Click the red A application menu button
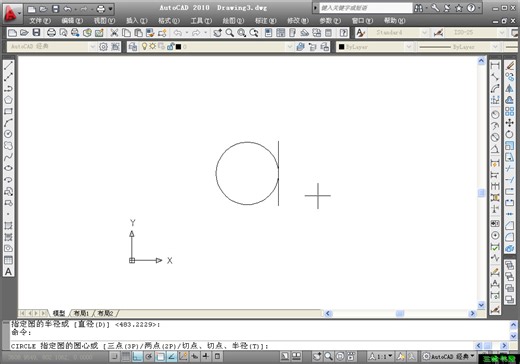The image size is (520, 364). (11, 13)
